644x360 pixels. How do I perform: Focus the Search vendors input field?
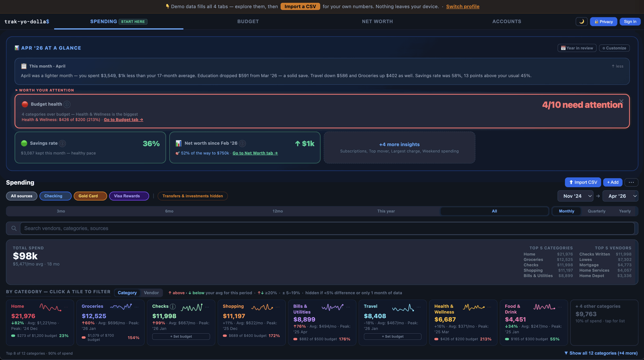[327, 228]
